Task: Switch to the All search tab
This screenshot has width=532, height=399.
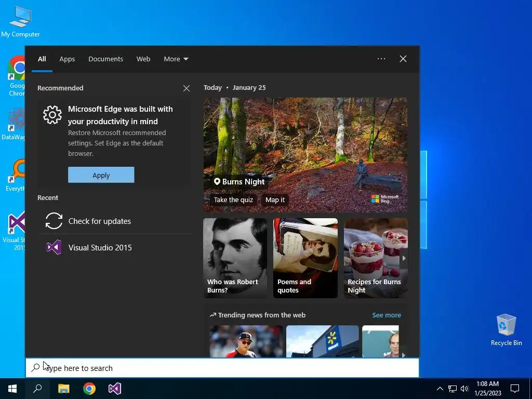Action: click(x=42, y=59)
